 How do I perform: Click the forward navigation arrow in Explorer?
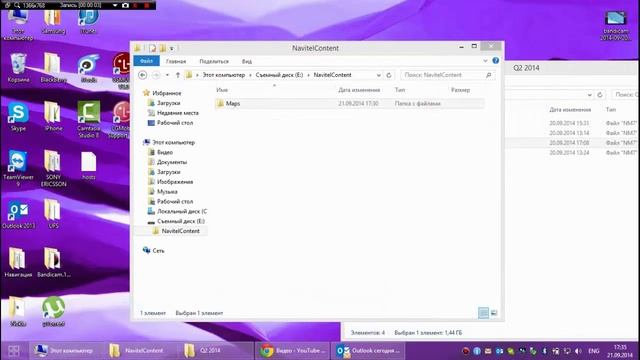tap(156, 75)
